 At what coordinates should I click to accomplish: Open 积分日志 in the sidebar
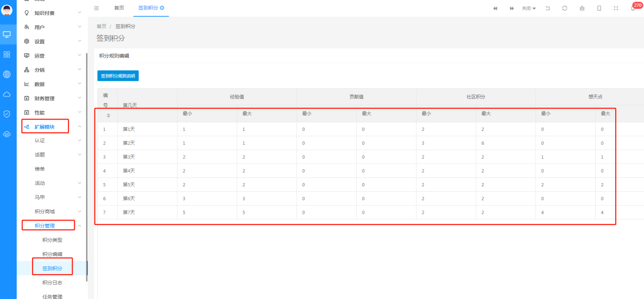point(52,283)
